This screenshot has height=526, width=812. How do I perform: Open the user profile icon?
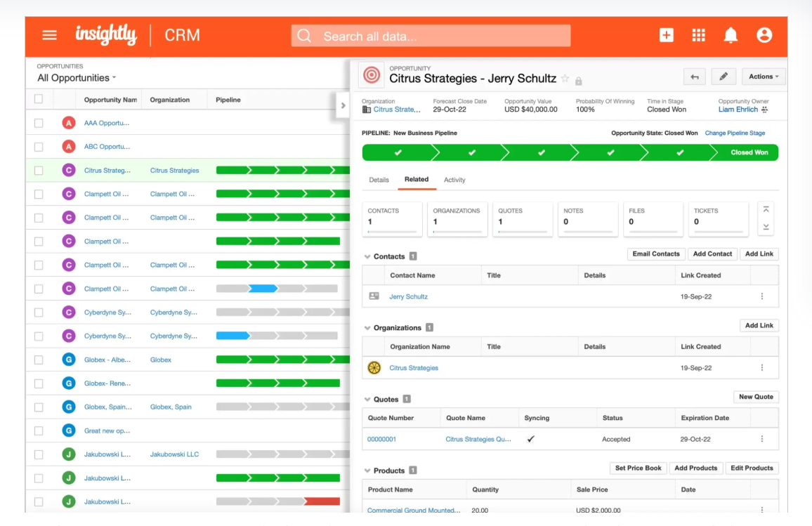pyautogui.click(x=764, y=34)
